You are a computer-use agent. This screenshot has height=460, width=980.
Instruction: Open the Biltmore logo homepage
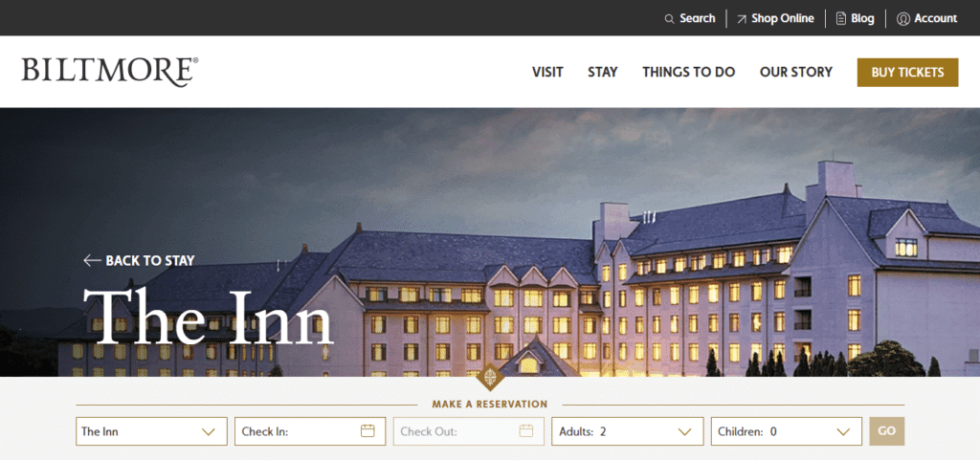pyautogui.click(x=110, y=72)
